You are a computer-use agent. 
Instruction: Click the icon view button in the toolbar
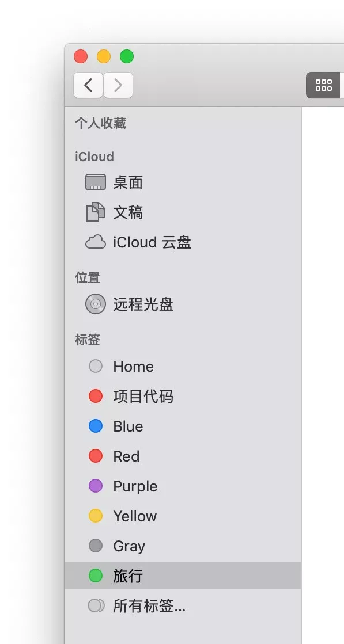click(x=323, y=85)
